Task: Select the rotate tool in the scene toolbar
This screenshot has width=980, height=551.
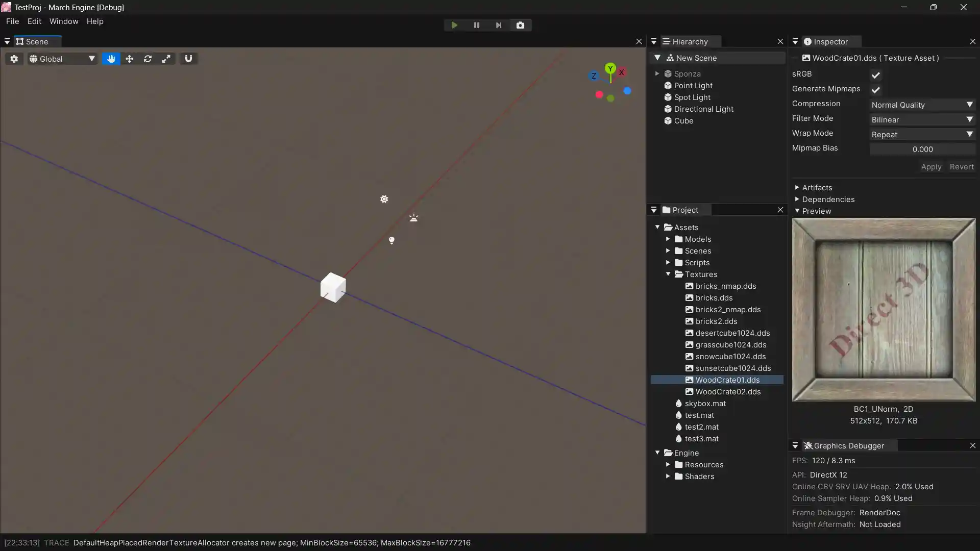Action: [x=148, y=59]
